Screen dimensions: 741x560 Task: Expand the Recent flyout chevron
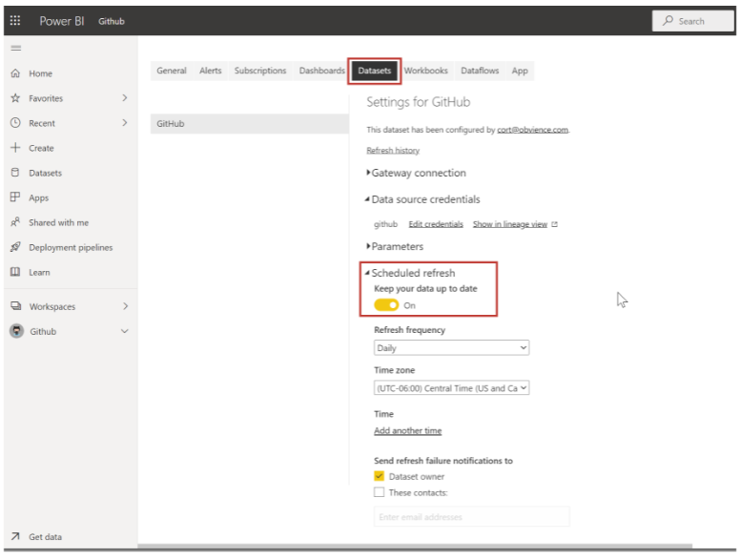coord(125,123)
